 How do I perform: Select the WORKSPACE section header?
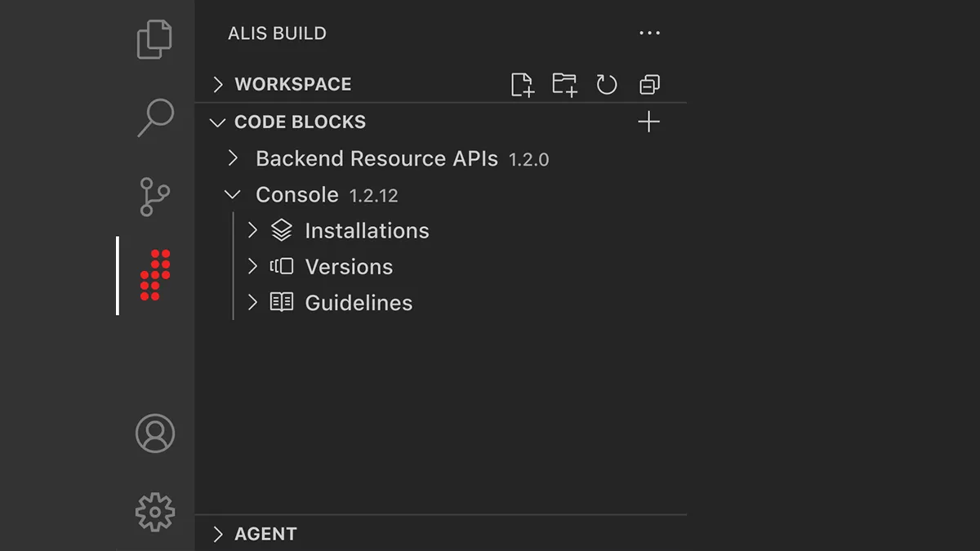point(294,83)
